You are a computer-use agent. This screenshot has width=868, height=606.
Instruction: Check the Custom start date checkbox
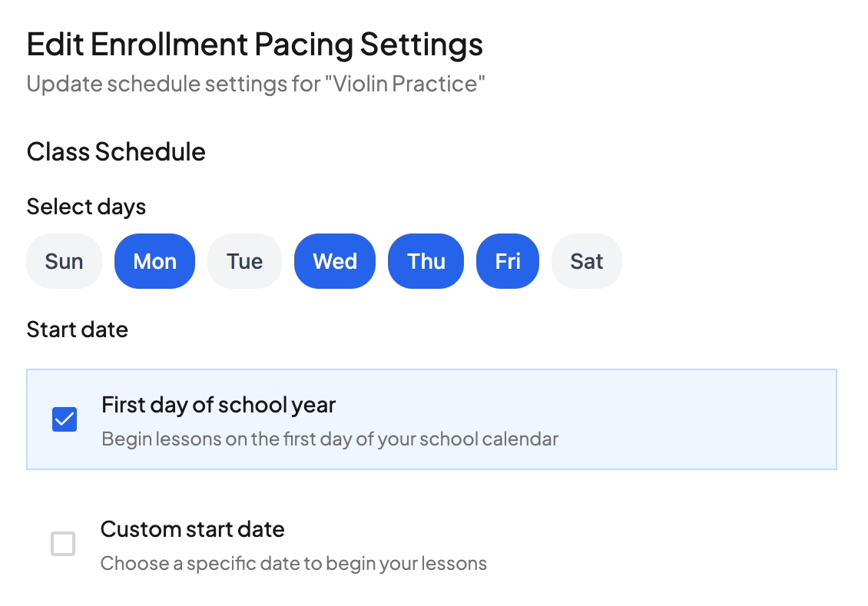(x=63, y=544)
